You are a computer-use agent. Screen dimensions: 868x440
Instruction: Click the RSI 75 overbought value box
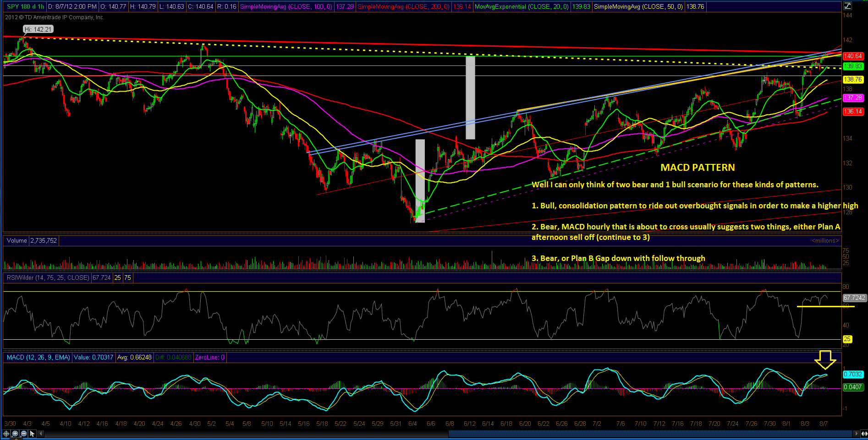tap(127, 277)
